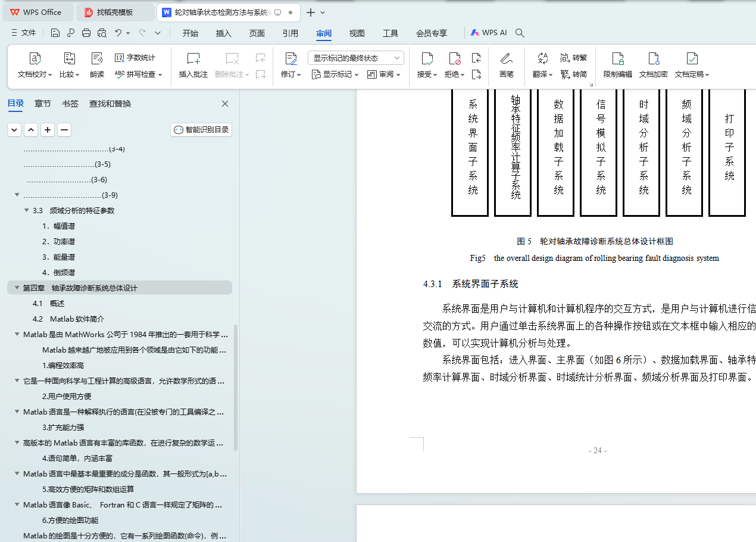Click the 比较 compare documents icon
756x542 pixels.
pyautogui.click(x=70, y=58)
